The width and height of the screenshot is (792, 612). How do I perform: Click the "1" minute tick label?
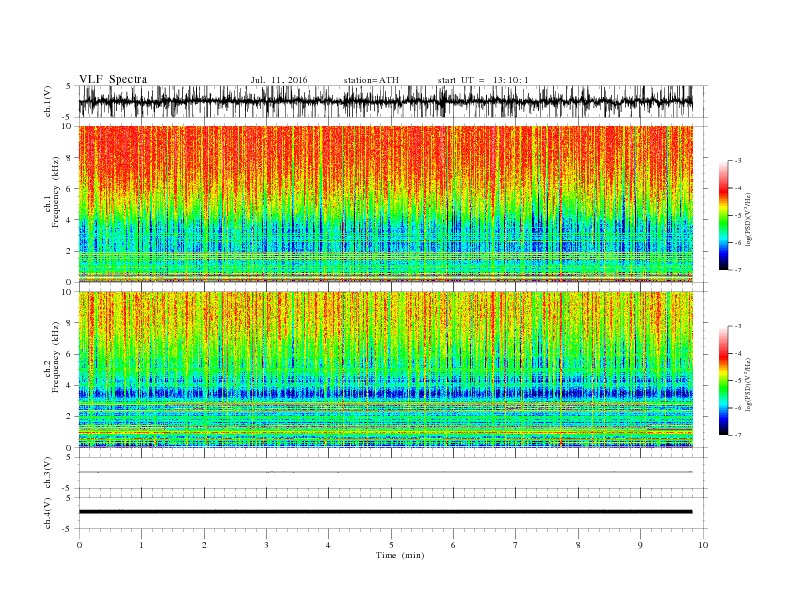tap(141, 545)
